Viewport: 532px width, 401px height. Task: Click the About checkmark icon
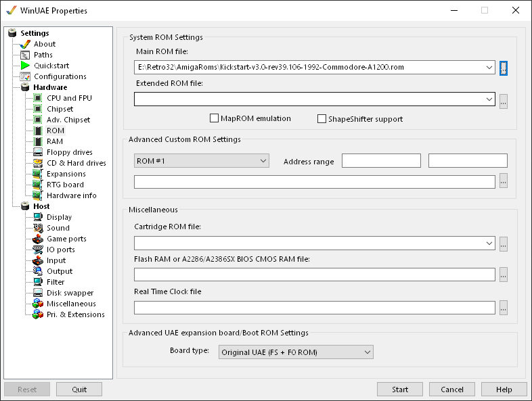(25, 44)
